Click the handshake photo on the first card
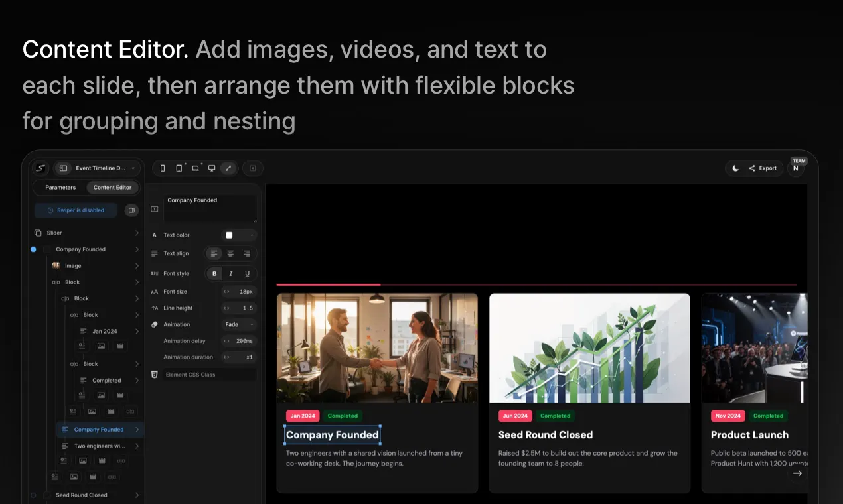 pyautogui.click(x=377, y=348)
